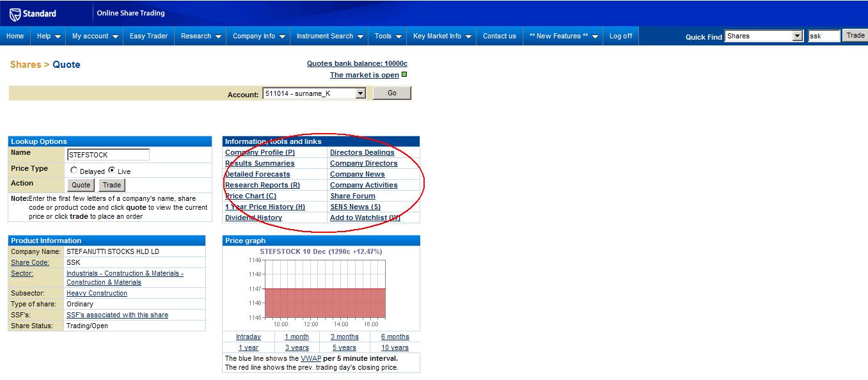Expand the Key Market Info menu
The width and height of the screenshot is (868, 380).
pyautogui.click(x=441, y=36)
